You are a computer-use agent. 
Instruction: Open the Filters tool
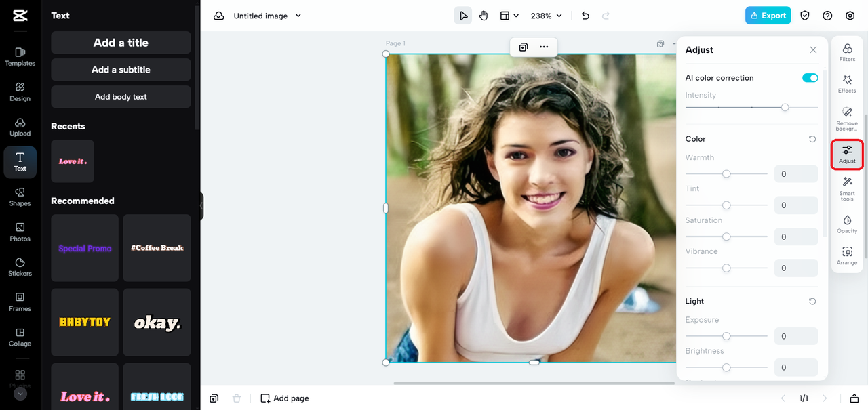coord(847,52)
